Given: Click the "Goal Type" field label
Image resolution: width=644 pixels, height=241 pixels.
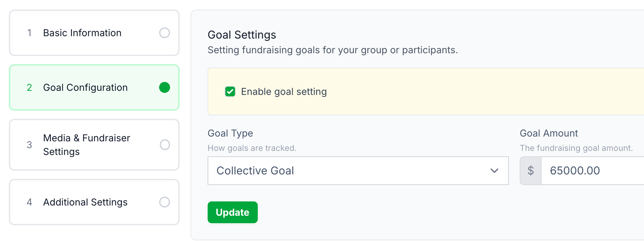Looking at the screenshot, I should 230,133.
